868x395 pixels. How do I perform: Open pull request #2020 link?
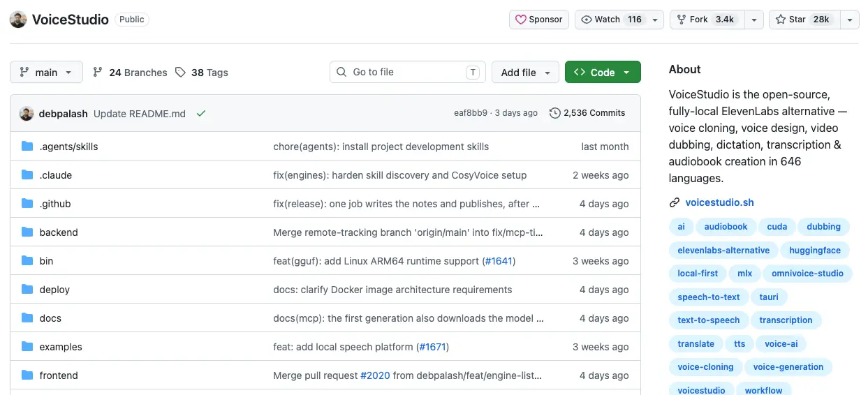click(x=375, y=375)
